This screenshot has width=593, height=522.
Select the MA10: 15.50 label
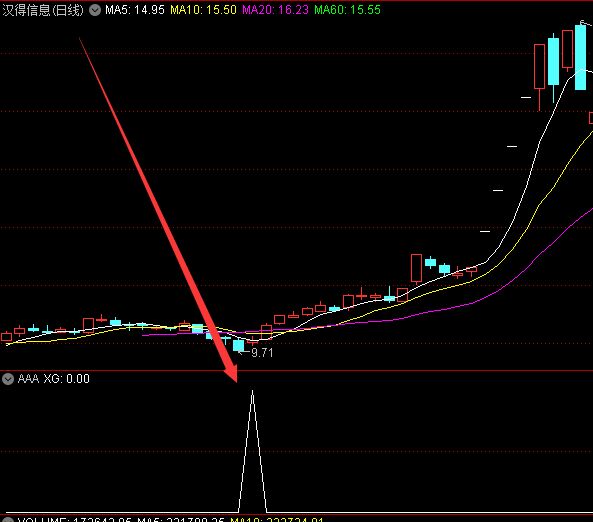pos(203,10)
